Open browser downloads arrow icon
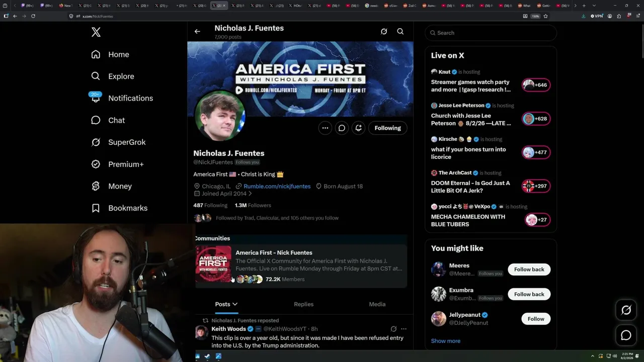The image size is (644, 362). (584, 16)
